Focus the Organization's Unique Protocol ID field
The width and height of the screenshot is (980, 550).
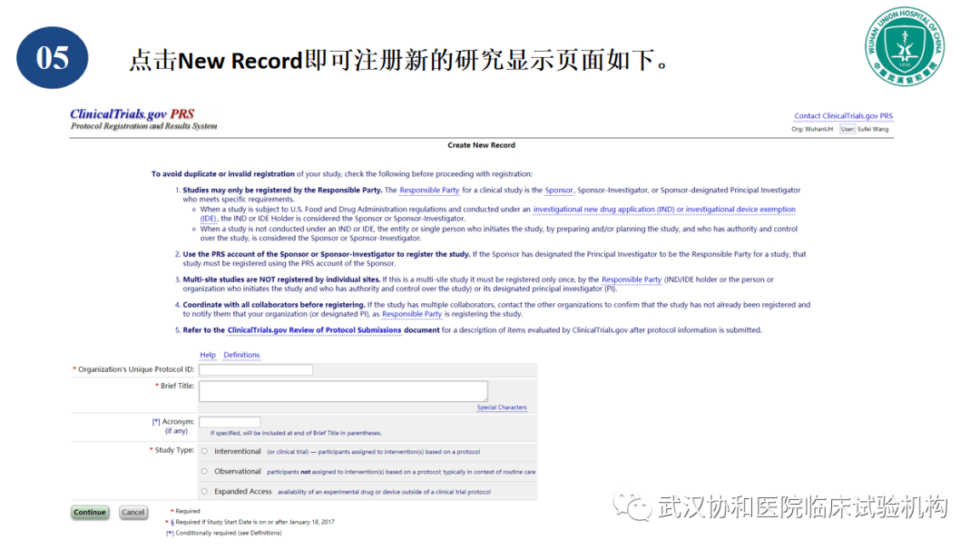click(x=256, y=369)
